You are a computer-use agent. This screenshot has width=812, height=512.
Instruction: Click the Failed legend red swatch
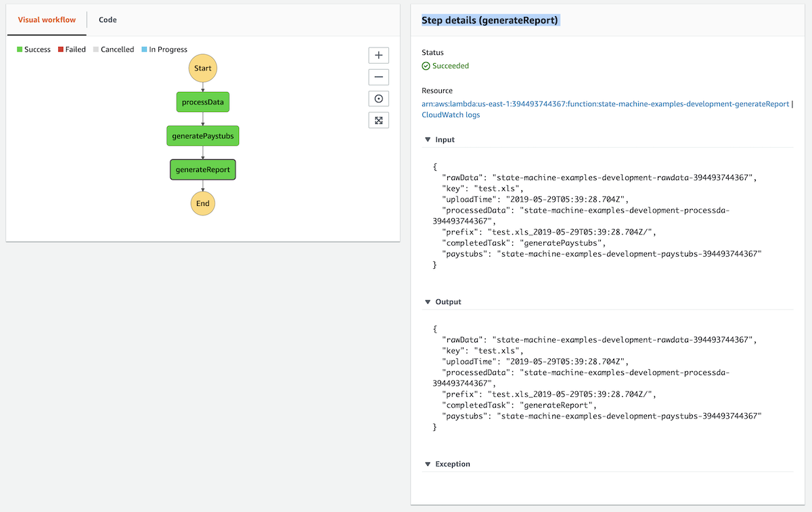coord(61,49)
